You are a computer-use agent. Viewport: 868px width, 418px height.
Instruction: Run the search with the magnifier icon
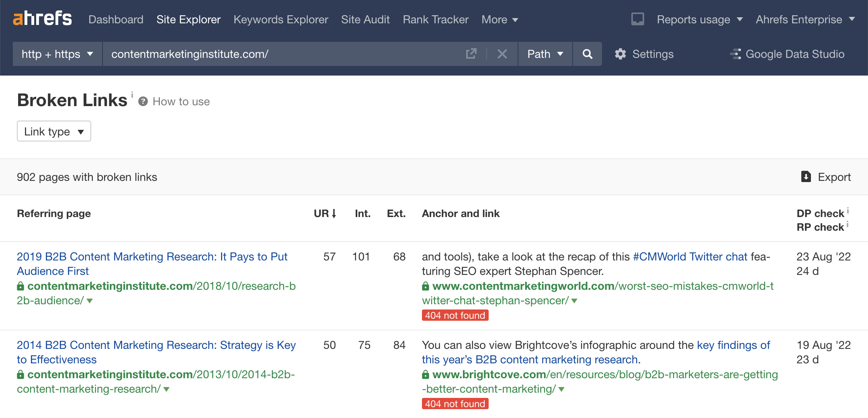coord(587,54)
